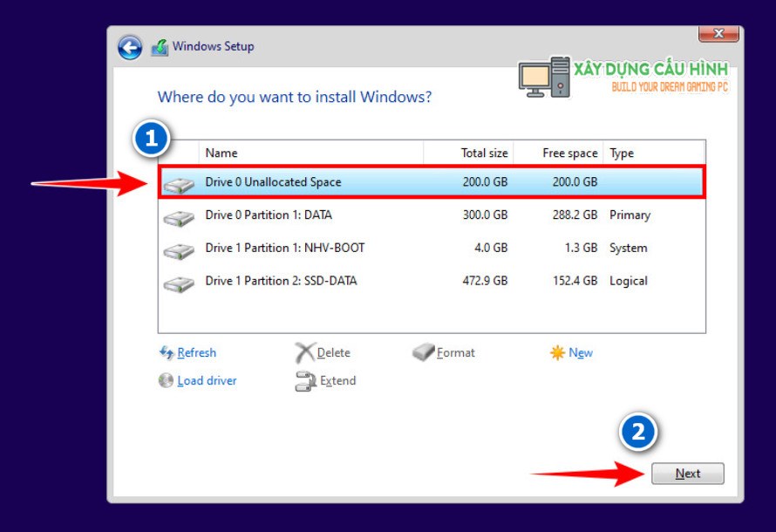
Task: Click the 4.0 GB total size cell
Action: coord(491,248)
